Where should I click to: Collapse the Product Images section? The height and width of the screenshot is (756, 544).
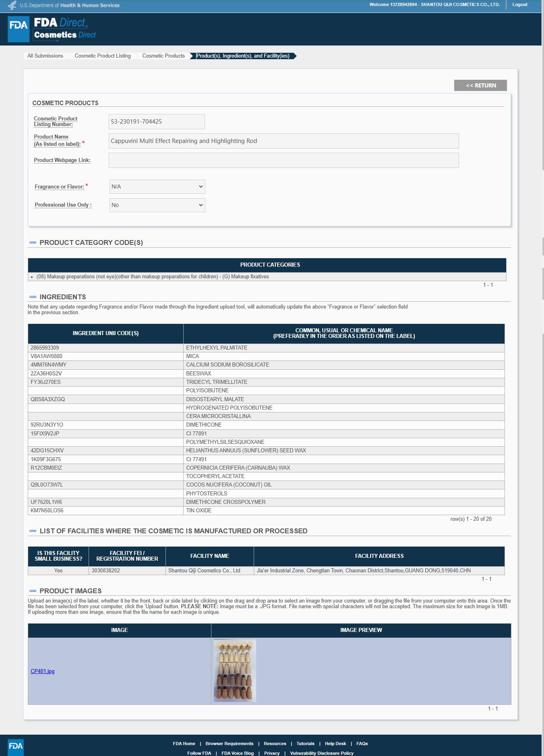(33, 591)
